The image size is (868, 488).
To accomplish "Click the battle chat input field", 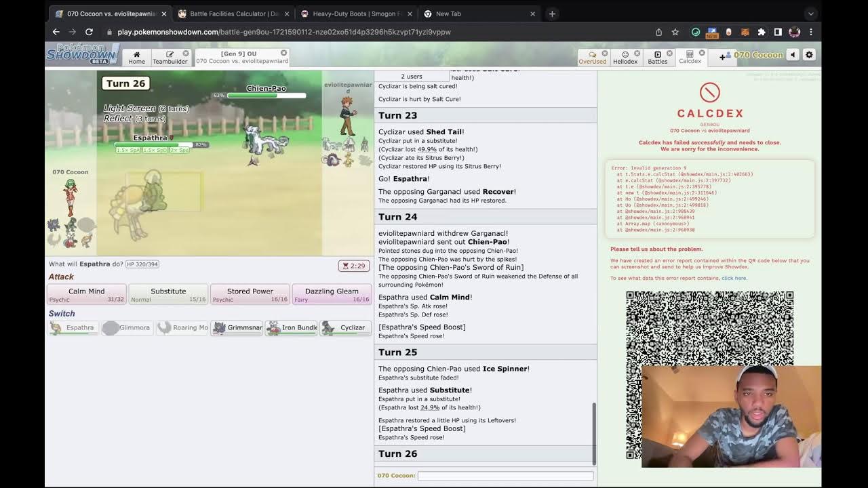I will [x=505, y=476].
